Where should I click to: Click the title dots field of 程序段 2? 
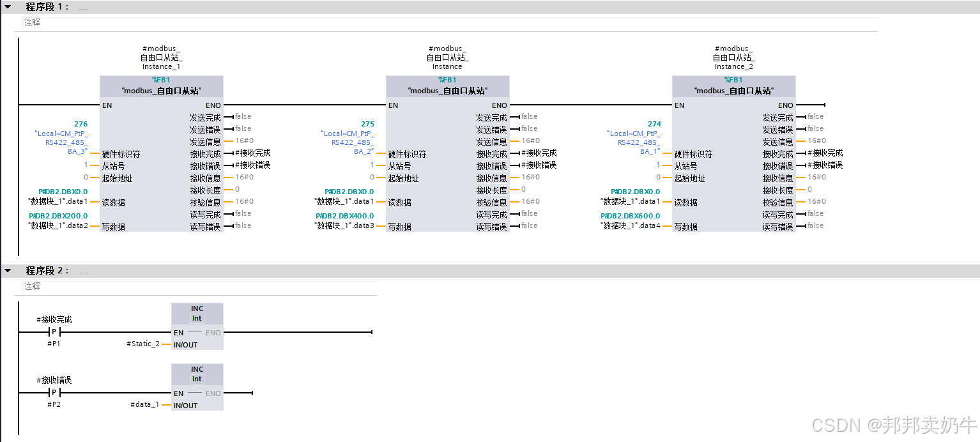coord(82,270)
